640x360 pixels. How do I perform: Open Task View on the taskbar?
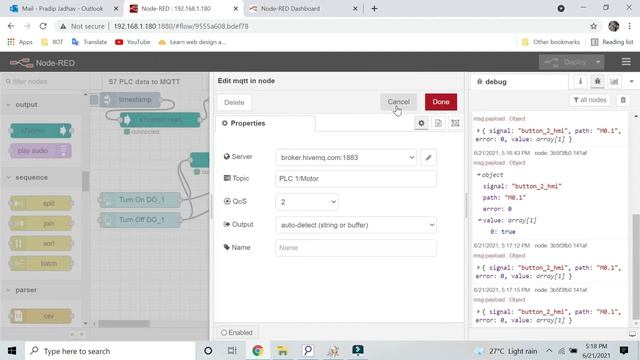[232, 351]
